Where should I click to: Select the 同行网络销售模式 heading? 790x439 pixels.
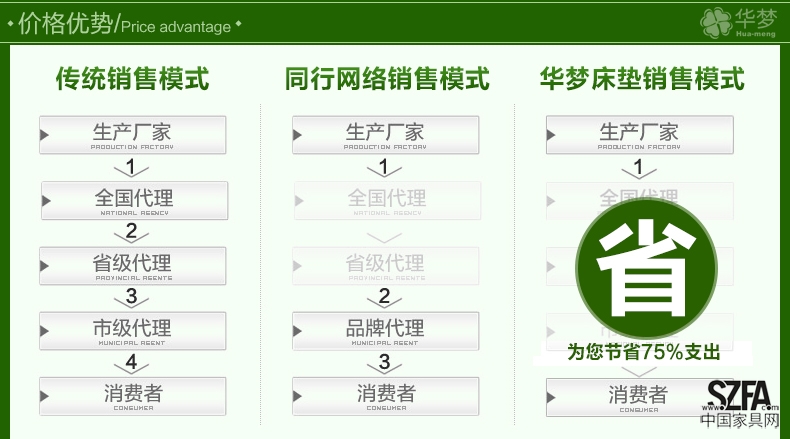pyautogui.click(x=386, y=78)
